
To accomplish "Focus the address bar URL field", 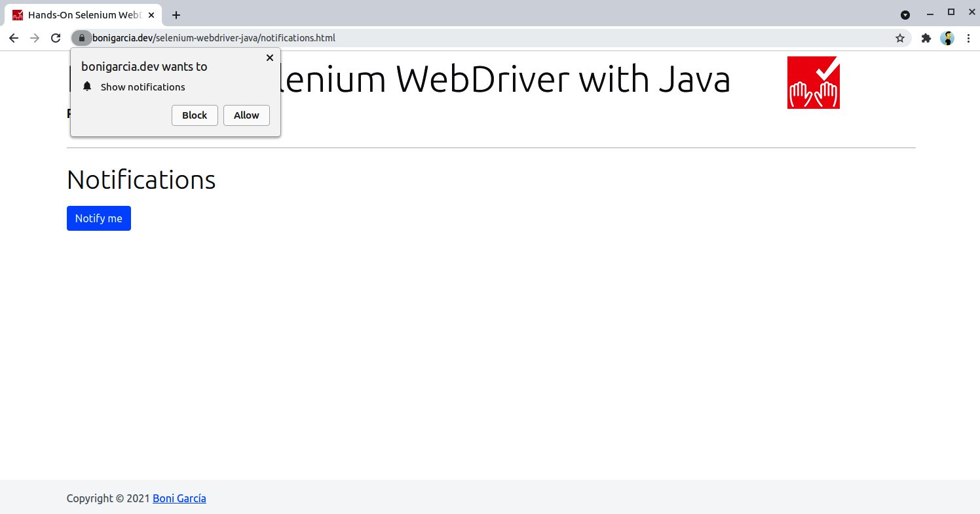I will coord(459,38).
